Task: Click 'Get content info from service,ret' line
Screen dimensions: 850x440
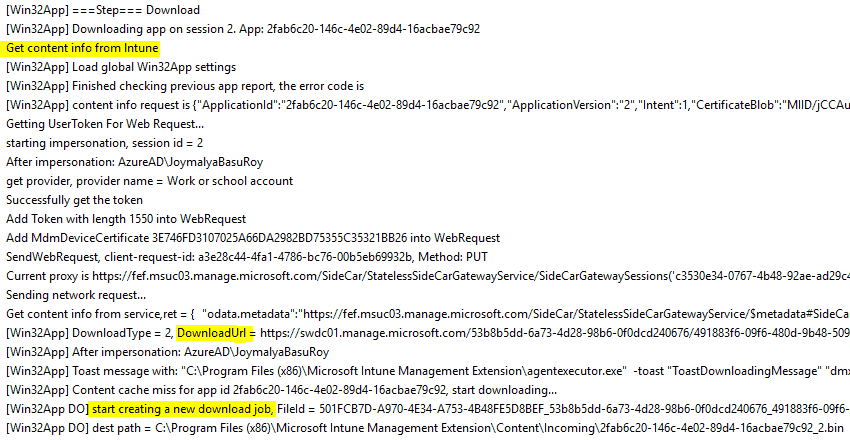Action: (x=428, y=314)
